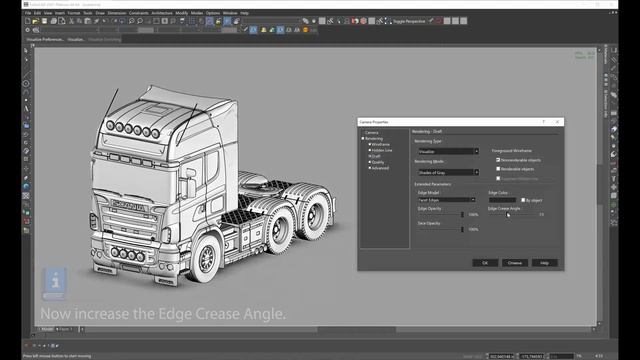Open the Rendering Mode Shades of Gray dropdown
This screenshot has width=640, height=360.
(448, 172)
